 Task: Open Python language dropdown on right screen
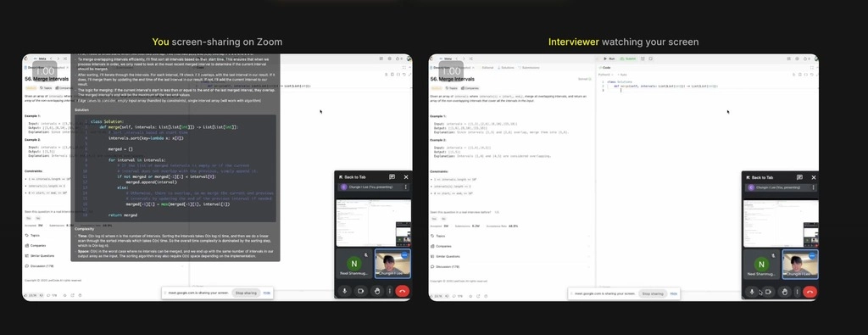coord(604,74)
